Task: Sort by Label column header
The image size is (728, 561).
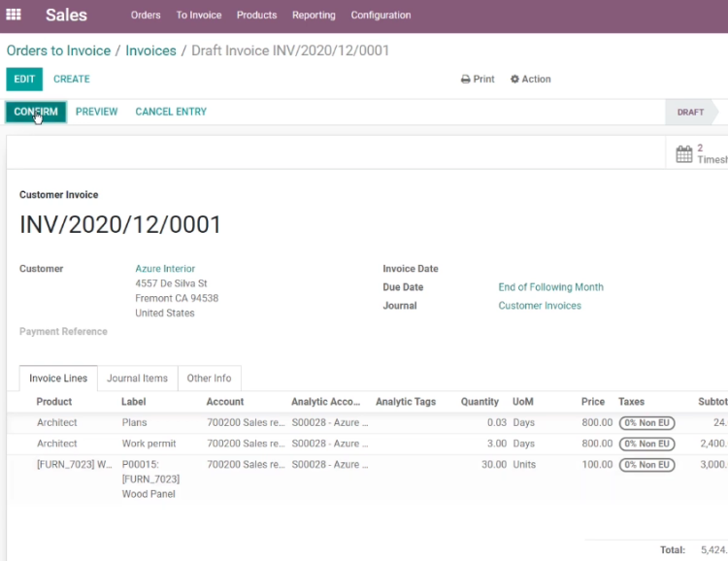Action: (x=133, y=402)
